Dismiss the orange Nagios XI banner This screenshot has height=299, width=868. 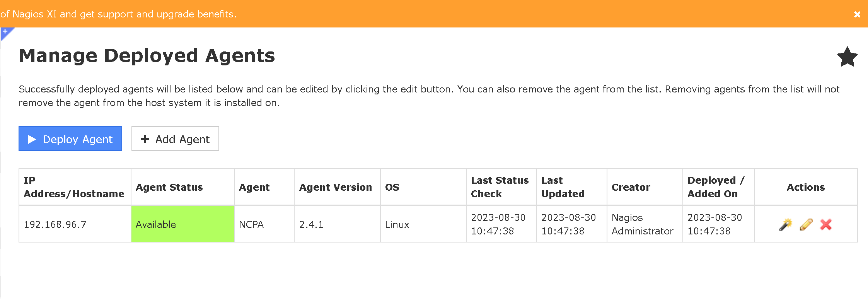click(x=857, y=14)
